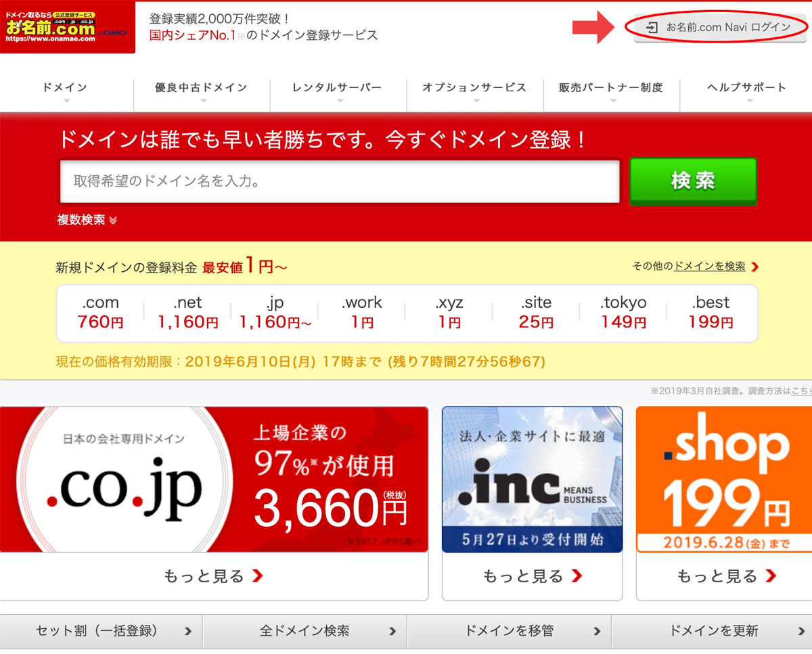
Task: Click the お名前.com logo
Action: click(x=67, y=28)
